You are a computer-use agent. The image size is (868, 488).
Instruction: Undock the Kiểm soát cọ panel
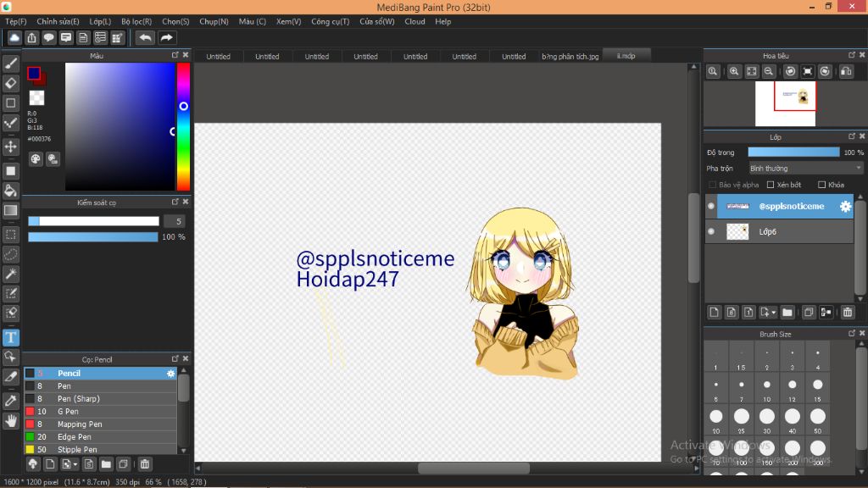[175, 202]
